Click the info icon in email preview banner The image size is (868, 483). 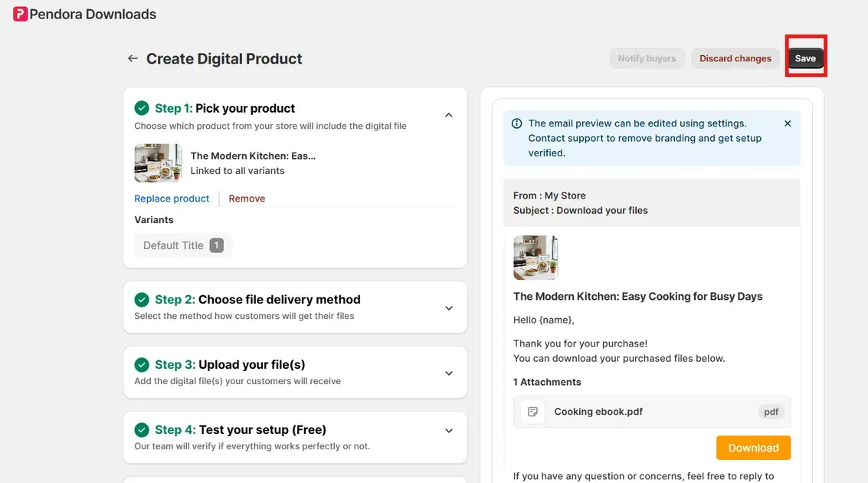tap(517, 123)
